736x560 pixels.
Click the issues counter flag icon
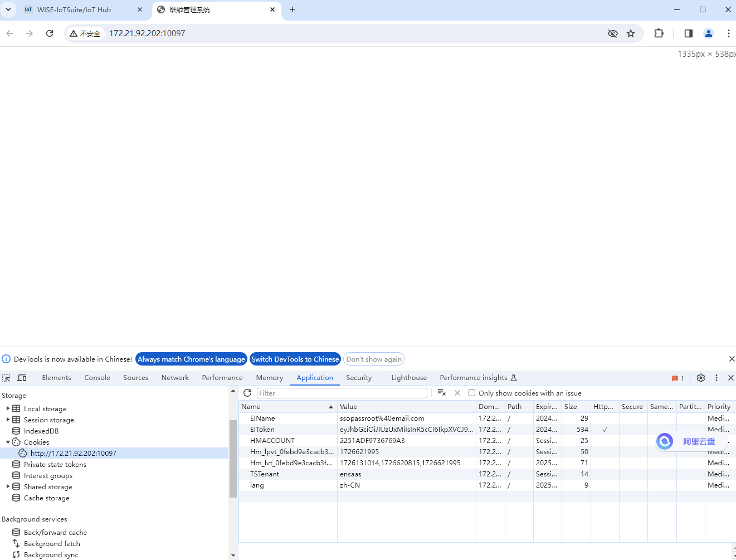coord(677,378)
